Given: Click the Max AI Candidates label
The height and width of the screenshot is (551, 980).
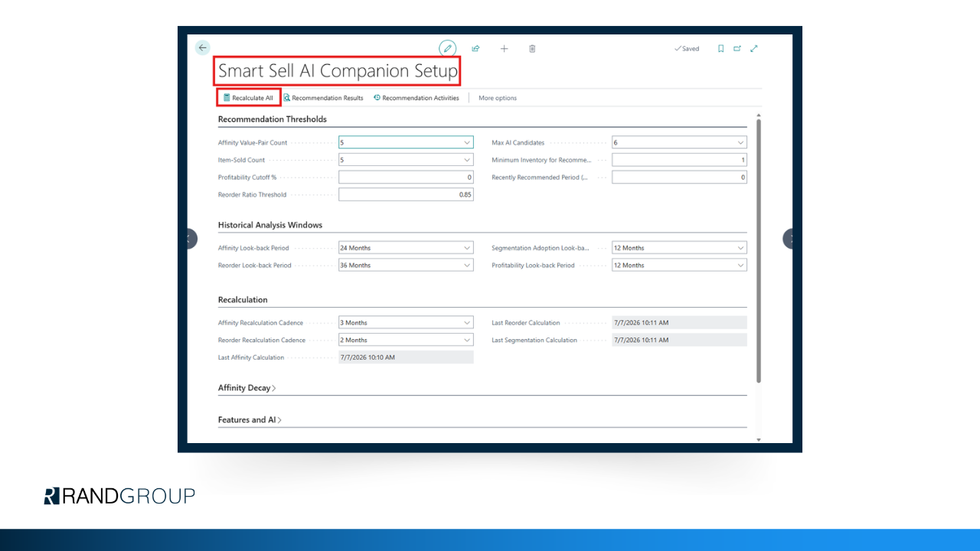Looking at the screenshot, I should tap(518, 143).
